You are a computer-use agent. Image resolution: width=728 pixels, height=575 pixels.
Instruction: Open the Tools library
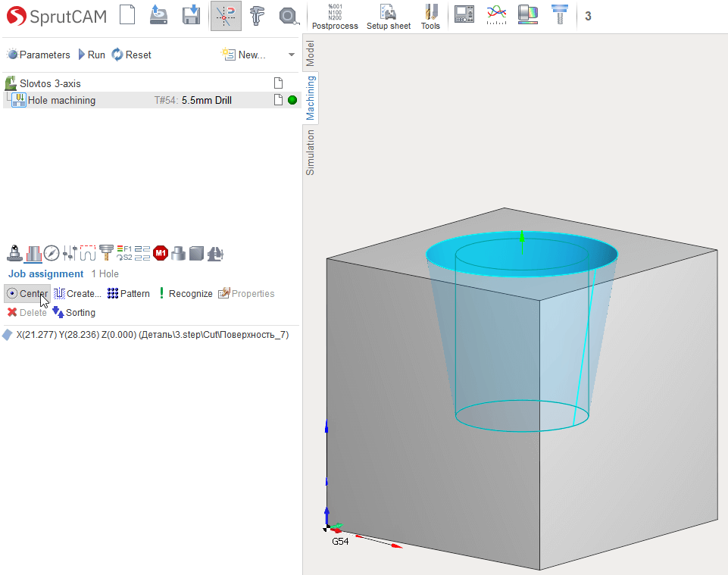tap(430, 17)
